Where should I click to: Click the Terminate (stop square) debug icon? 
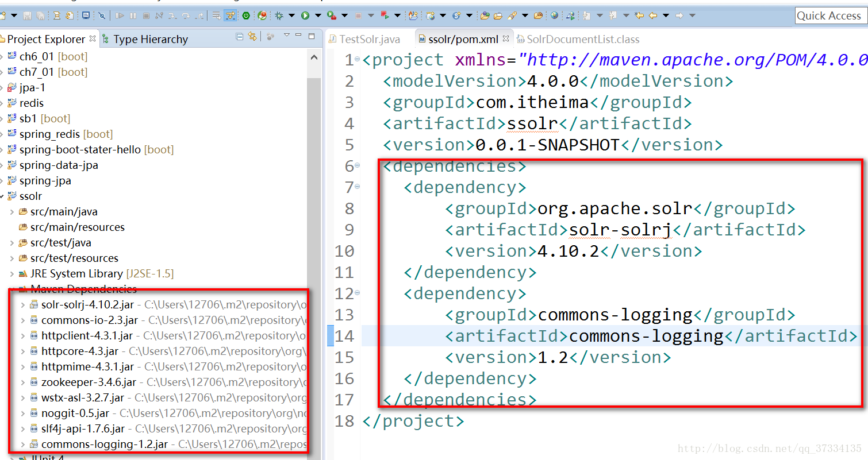pyautogui.click(x=146, y=16)
